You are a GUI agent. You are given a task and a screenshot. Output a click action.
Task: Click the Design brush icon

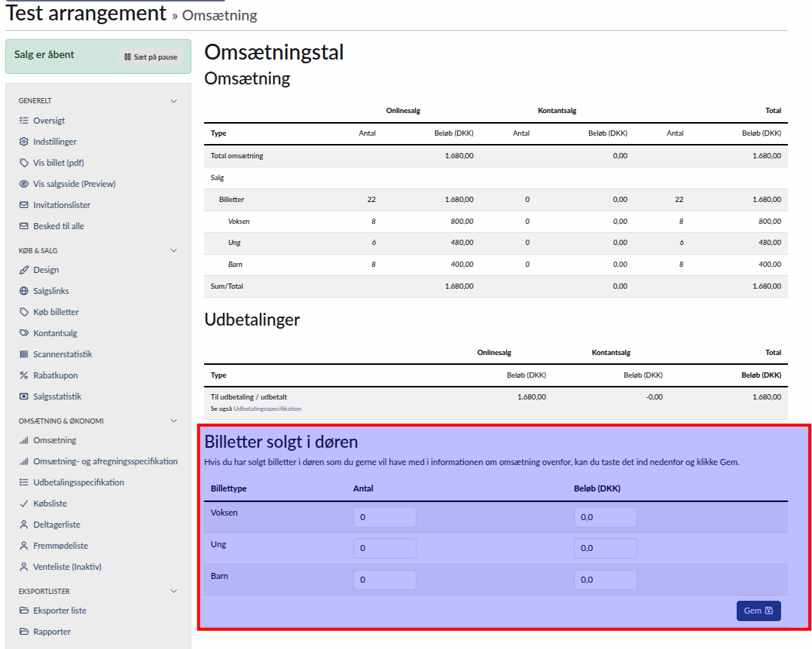(x=24, y=270)
